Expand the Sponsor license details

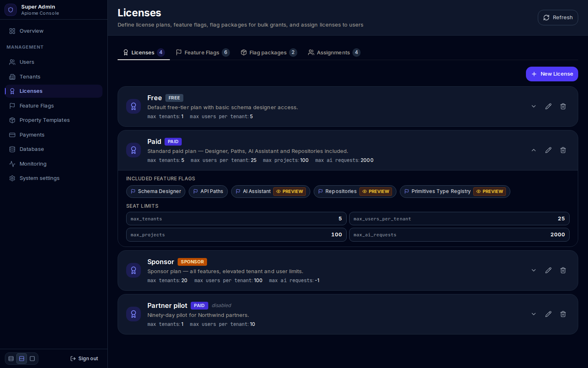[534, 270]
